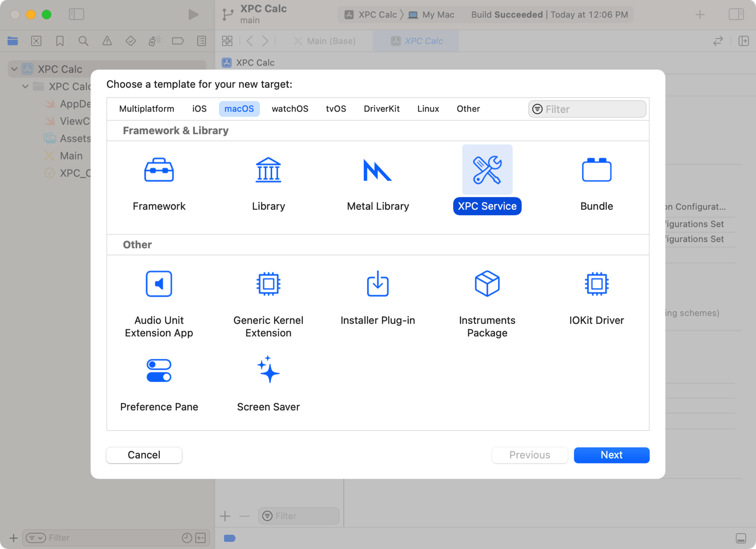Cancel the new target dialog
Screen dimensions: 756x549
pos(144,455)
